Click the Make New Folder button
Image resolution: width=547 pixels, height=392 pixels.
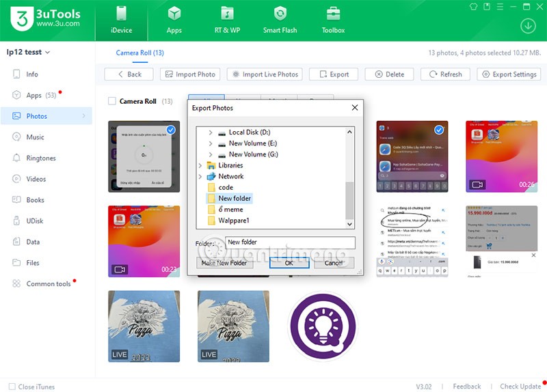pos(223,263)
